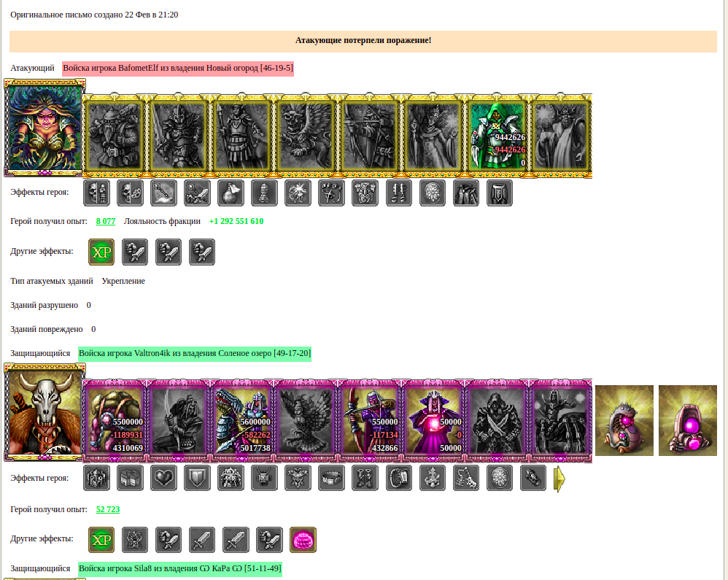Viewport: 728px width, 580px height.
Task: Select the green hooded unit with 9442626
Action: pyautogui.click(x=496, y=135)
